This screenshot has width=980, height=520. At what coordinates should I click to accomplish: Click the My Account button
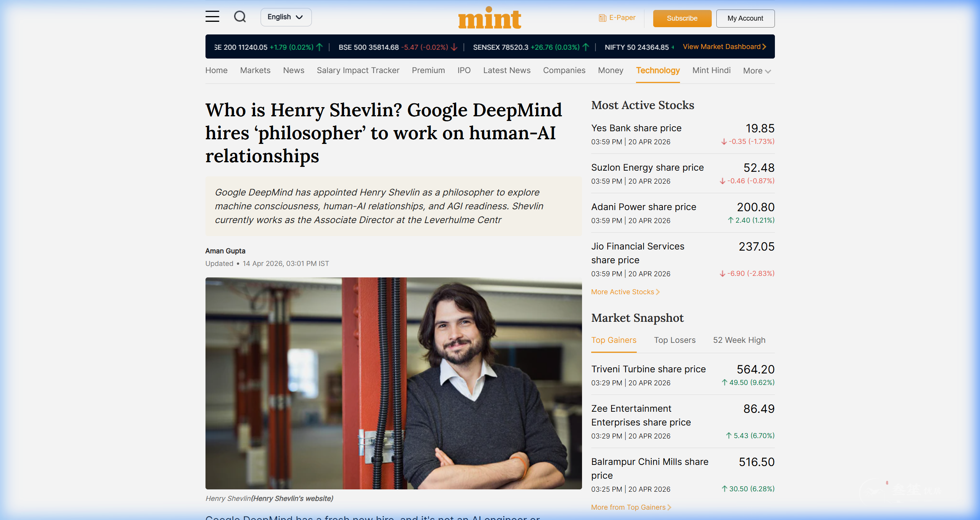[x=745, y=18]
